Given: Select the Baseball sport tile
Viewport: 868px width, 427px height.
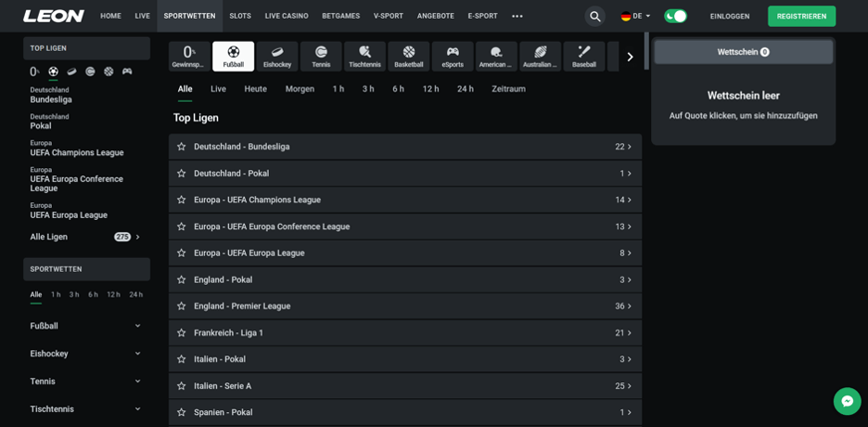Looking at the screenshot, I should pos(584,57).
